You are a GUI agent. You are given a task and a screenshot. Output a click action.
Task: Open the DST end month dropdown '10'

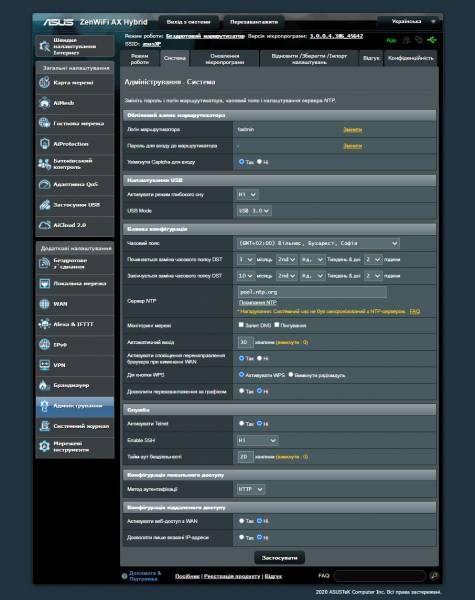(245, 276)
